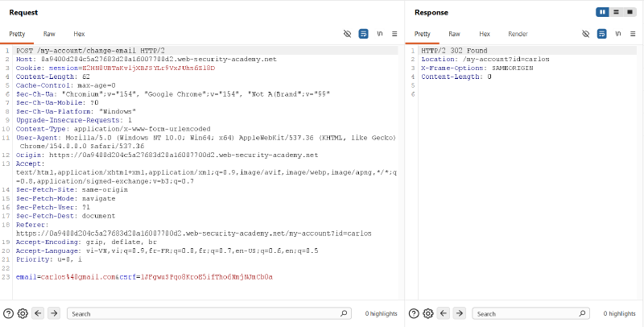Viewport: 644px width, 327px height.
Task: Select combined tabbed layout view icon
Action: (630, 12)
